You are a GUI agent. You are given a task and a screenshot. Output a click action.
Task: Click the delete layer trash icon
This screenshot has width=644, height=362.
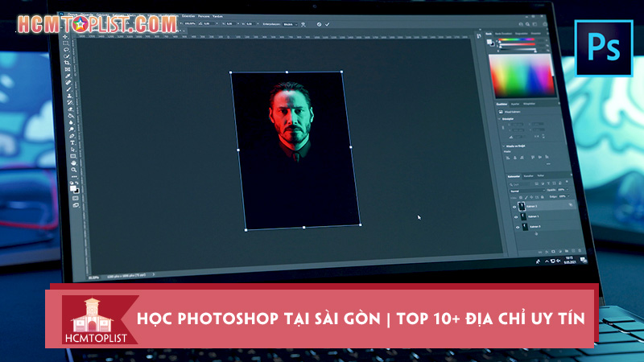(x=580, y=251)
